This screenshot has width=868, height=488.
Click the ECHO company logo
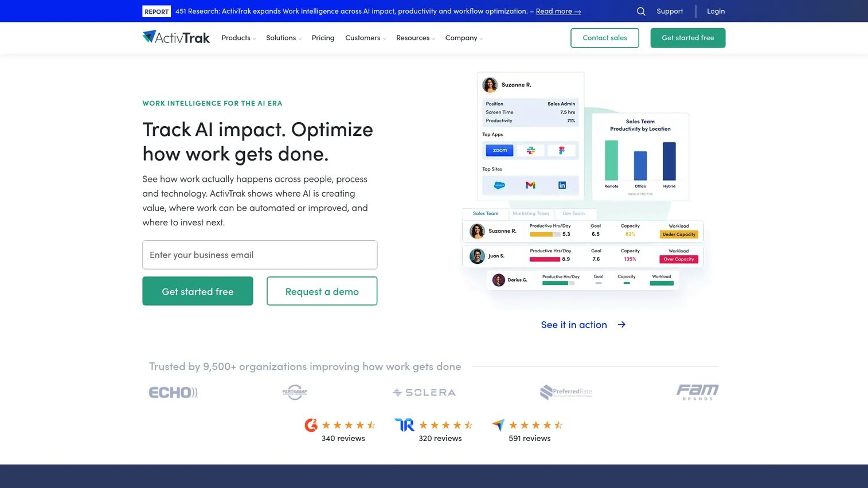tap(173, 392)
